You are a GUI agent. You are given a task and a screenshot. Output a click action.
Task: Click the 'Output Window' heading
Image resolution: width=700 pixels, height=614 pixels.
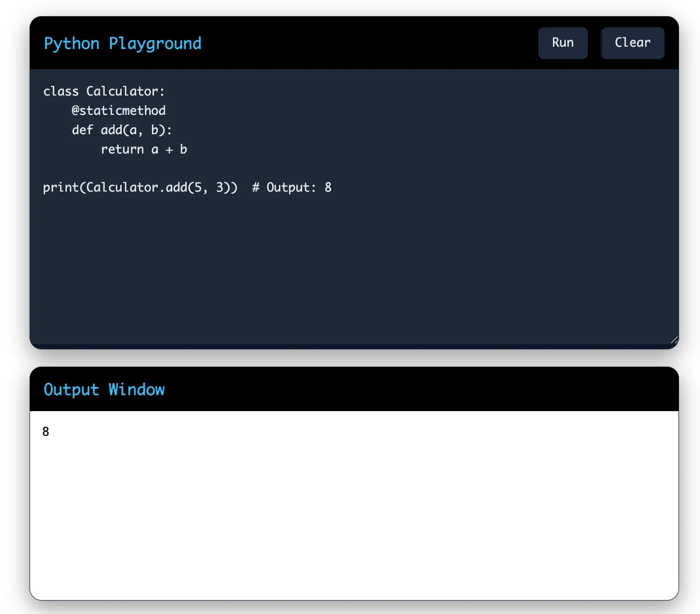pyautogui.click(x=104, y=390)
